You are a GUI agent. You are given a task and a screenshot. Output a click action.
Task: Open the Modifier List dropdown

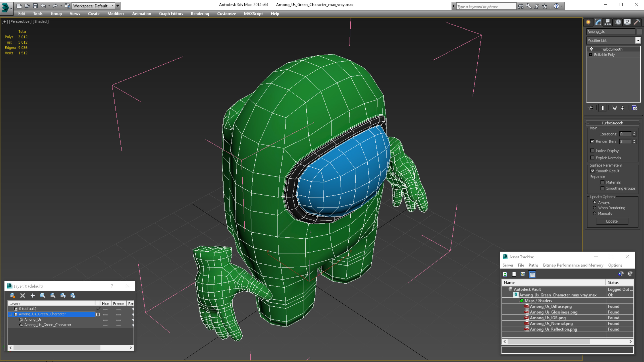tap(638, 40)
